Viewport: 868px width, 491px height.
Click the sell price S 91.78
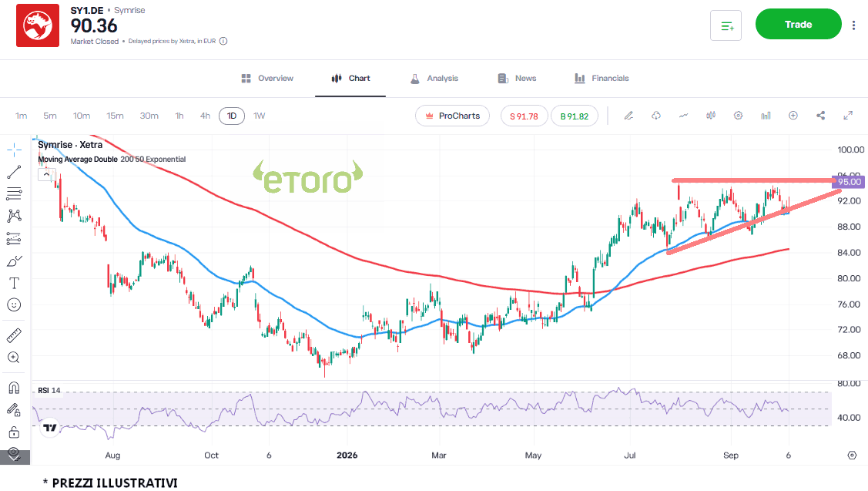click(x=524, y=116)
